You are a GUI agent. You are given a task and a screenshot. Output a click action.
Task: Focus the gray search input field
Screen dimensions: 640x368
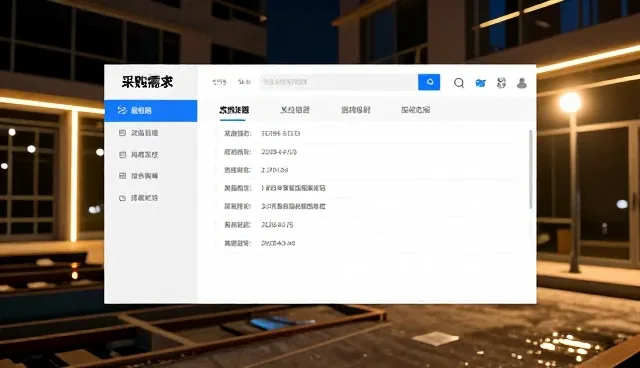coord(339,82)
